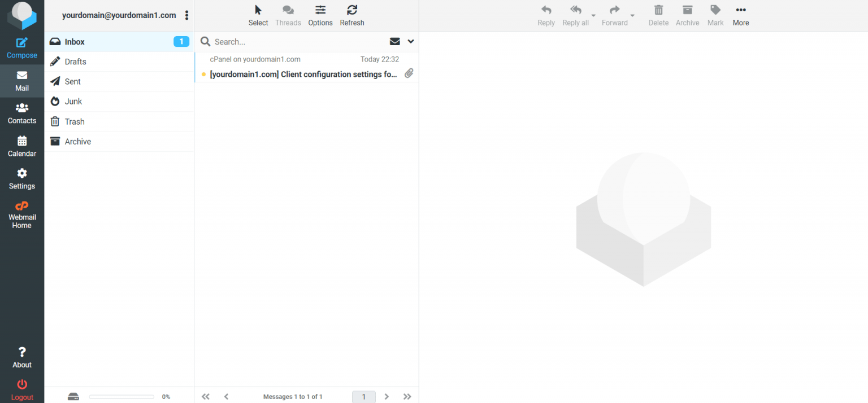Image resolution: width=868 pixels, height=403 pixels.
Task: Open the Junk folder
Action: click(74, 101)
